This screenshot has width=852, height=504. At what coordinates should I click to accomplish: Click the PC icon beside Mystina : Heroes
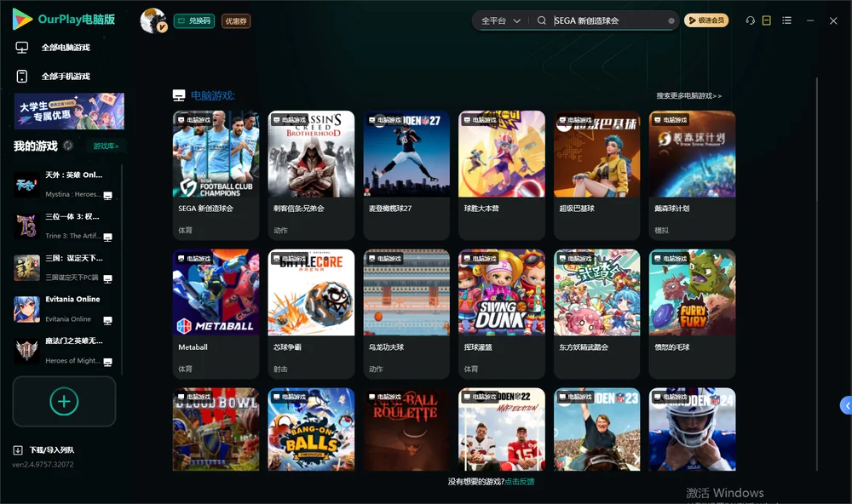107,196
